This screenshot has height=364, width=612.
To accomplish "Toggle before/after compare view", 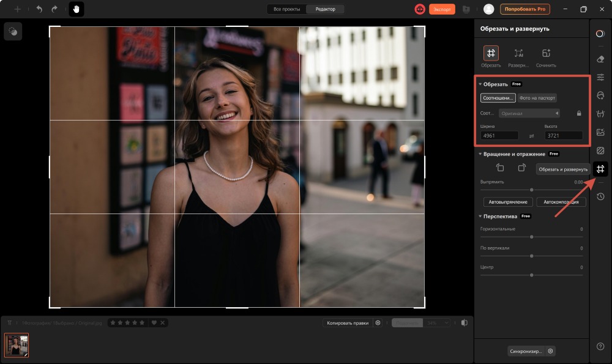I will 464,322.
